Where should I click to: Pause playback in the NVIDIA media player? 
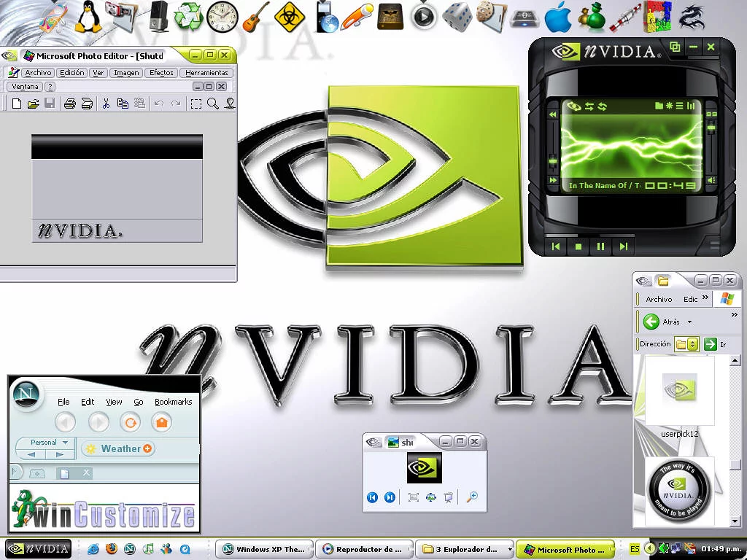point(601,246)
